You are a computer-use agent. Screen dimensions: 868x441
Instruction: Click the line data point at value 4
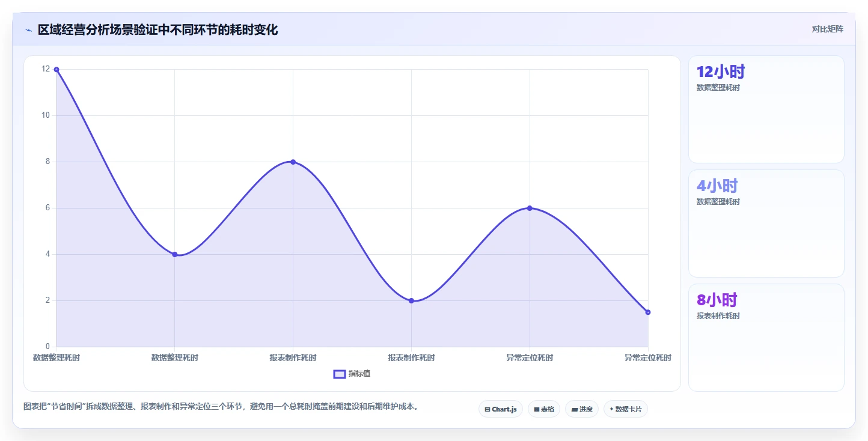175,254
